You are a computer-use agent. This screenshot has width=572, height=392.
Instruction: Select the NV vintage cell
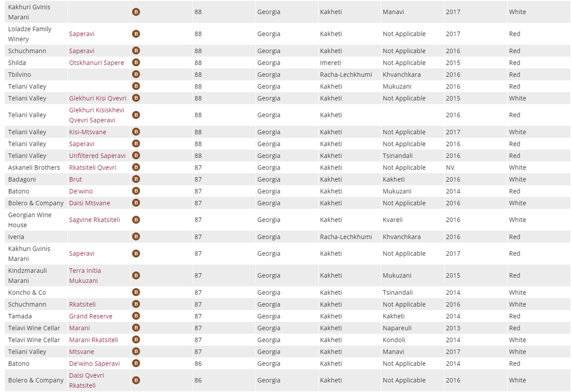point(450,168)
